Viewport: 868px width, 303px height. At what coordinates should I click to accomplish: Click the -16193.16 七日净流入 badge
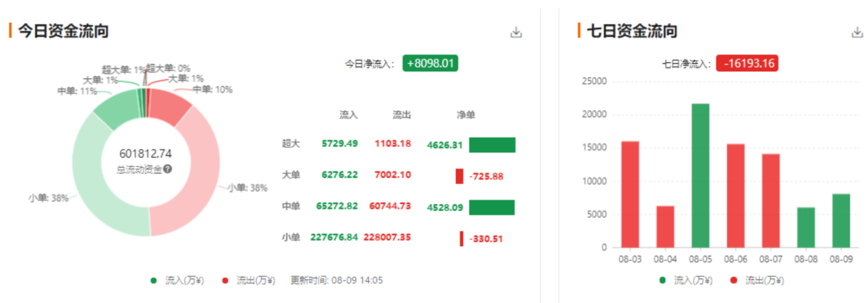point(747,64)
